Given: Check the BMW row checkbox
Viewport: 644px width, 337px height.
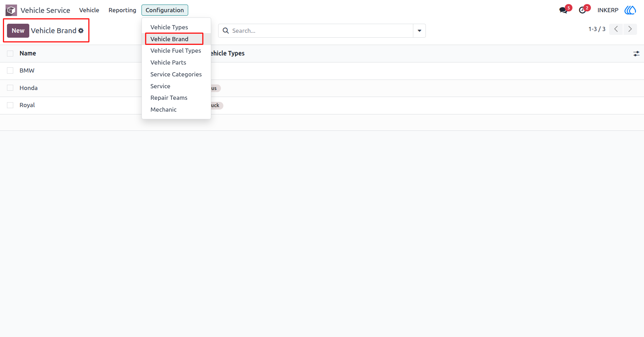Looking at the screenshot, I should coord(10,70).
